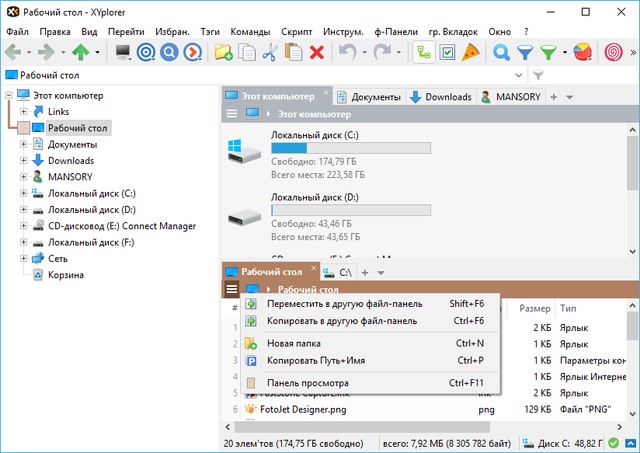This screenshot has width=640, height=453.
Task: Open the hamburger menu in lower pane
Action: click(232, 290)
